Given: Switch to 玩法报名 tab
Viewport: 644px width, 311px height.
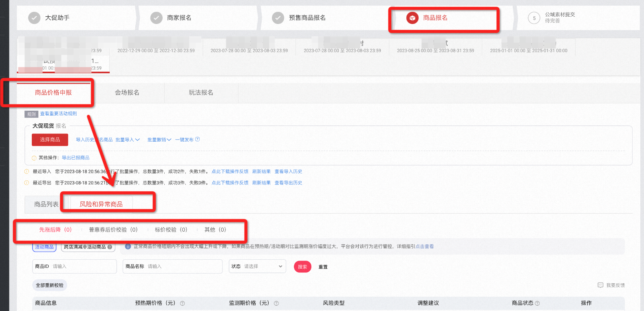Looking at the screenshot, I should pyautogui.click(x=201, y=93).
